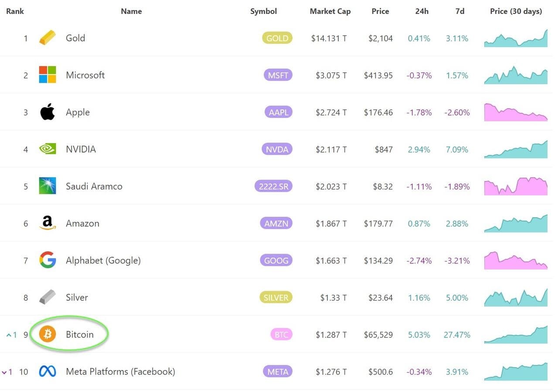Click the NVIDIA logo icon
The image size is (558, 392).
pos(48,149)
